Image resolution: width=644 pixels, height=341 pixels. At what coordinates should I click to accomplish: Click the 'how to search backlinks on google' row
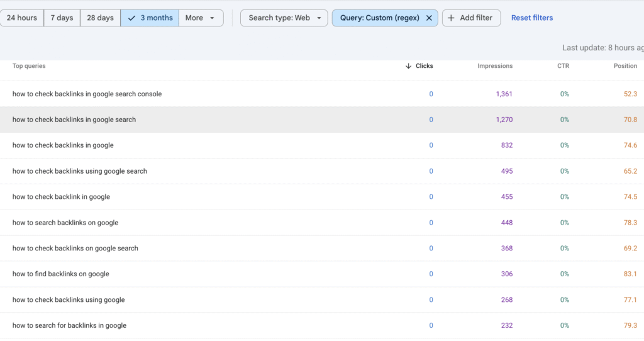[x=65, y=223]
